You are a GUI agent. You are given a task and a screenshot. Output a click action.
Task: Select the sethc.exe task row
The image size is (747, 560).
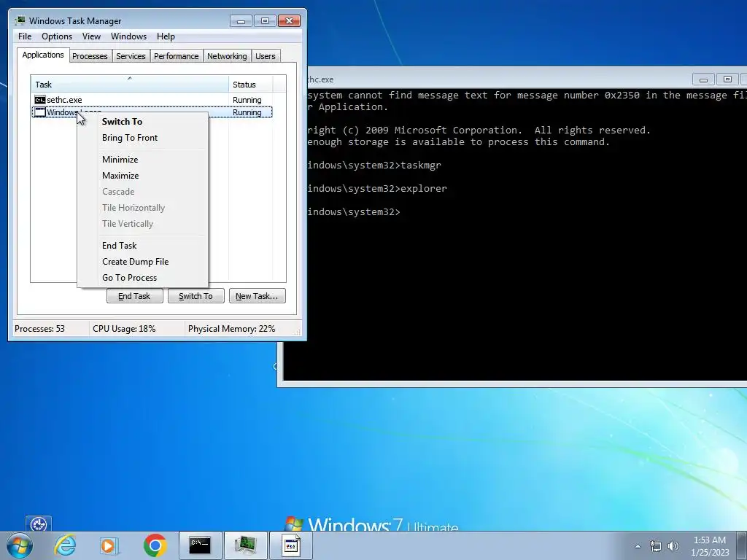pyautogui.click(x=152, y=100)
